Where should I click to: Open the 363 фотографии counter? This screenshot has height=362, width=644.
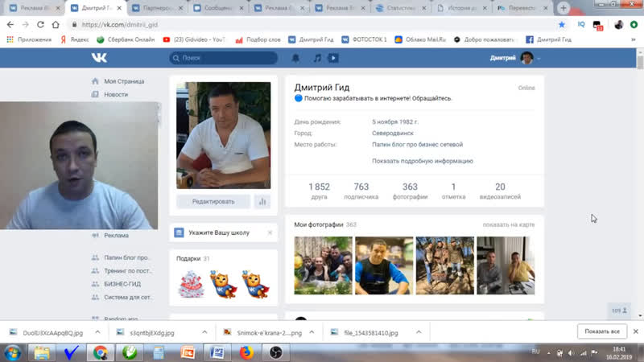click(x=410, y=191)
